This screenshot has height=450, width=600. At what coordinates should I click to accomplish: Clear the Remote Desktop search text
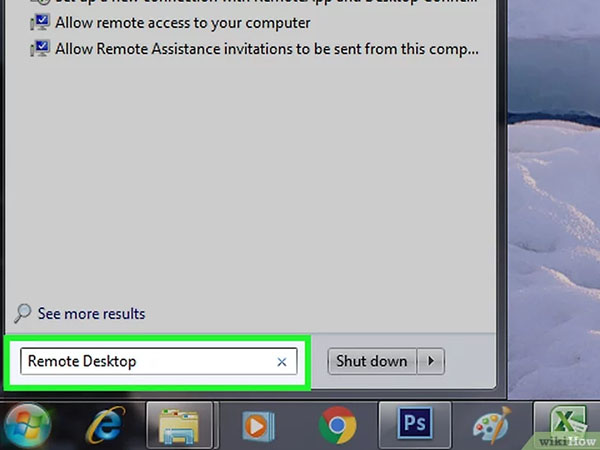coord(282,362)
